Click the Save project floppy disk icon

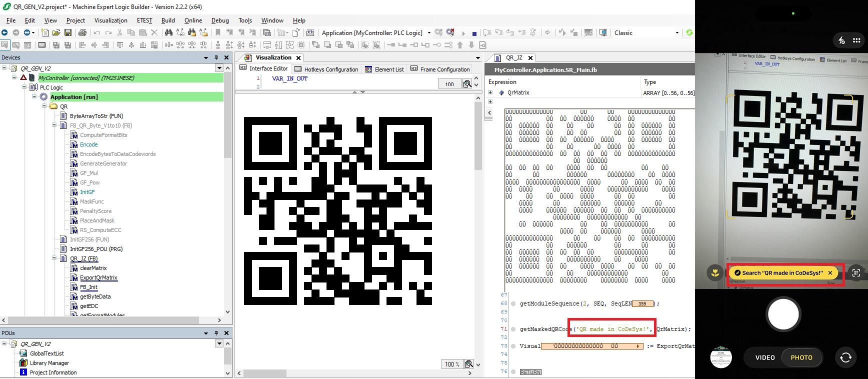pyautogui.click(x=68, y=33)
